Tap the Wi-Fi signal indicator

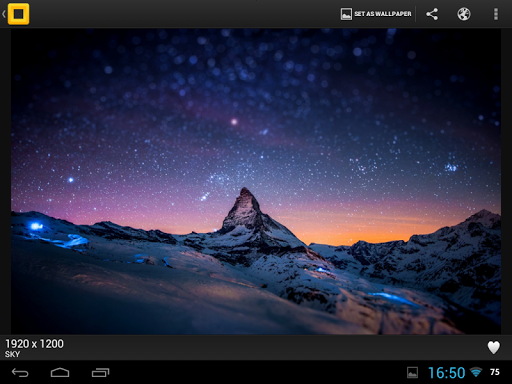coord(476,372)
